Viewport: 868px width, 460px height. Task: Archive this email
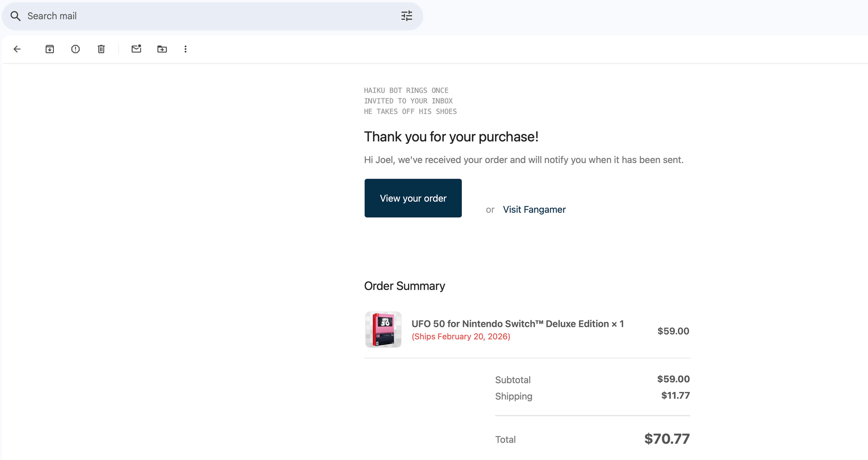coord(49,49)
